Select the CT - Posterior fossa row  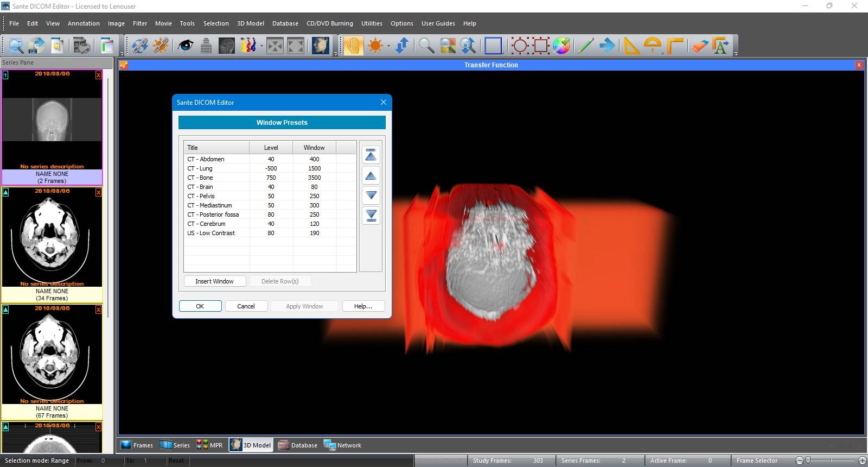click(270, 214)
